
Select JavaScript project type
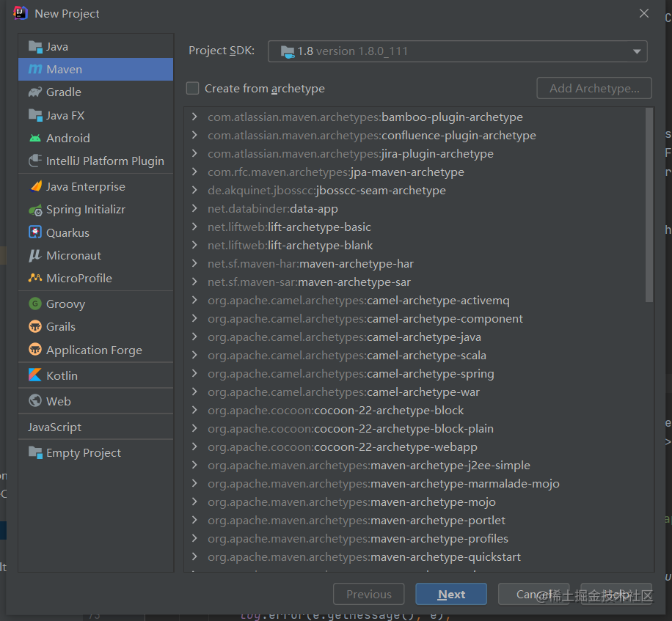tap(96, 427)
